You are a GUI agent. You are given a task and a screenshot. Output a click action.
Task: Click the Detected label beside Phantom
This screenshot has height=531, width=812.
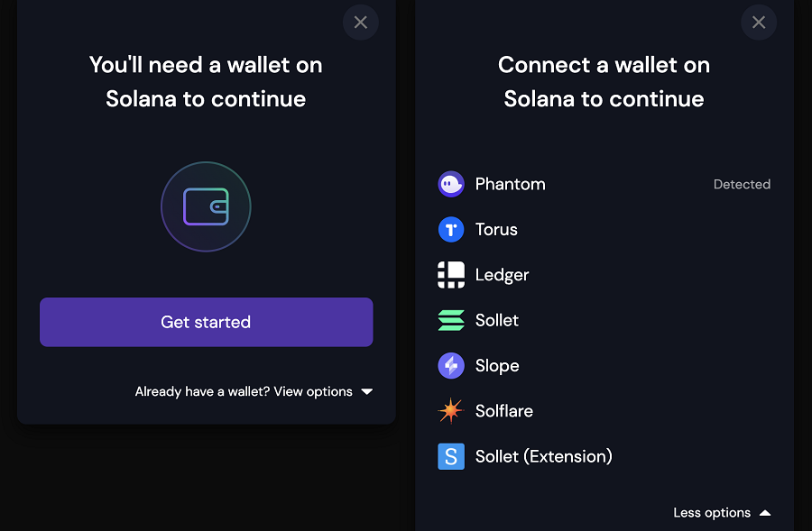[742, 184]
